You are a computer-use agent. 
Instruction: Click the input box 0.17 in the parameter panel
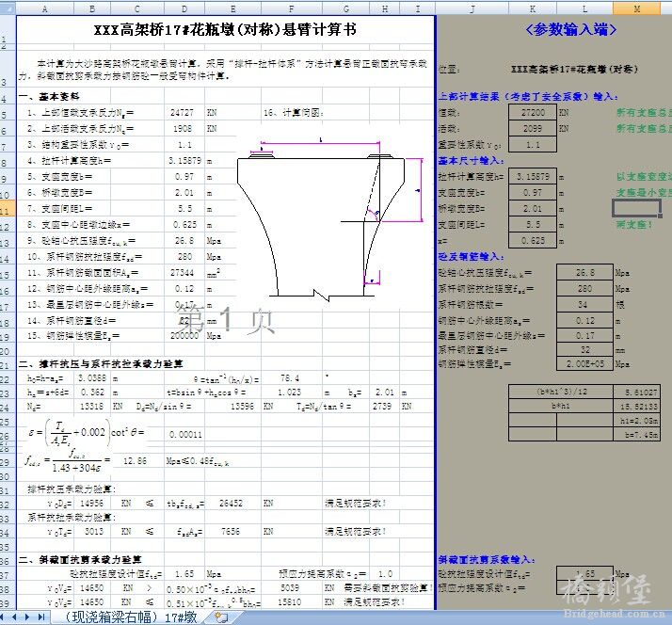pyautogui.click(x=584, y=335)
